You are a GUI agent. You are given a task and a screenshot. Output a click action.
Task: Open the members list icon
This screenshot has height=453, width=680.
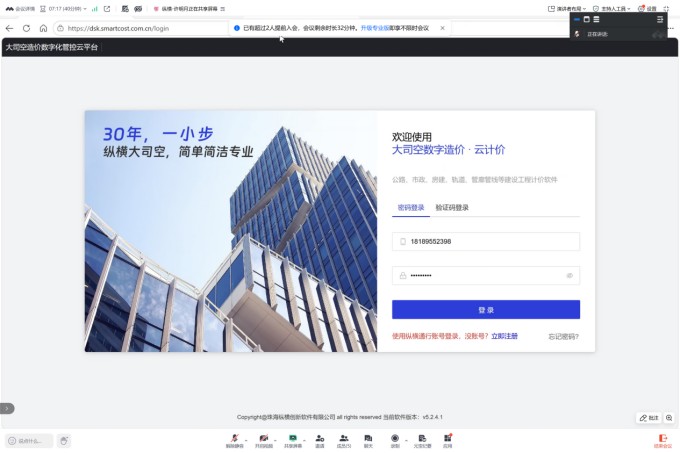pos(344,438)
